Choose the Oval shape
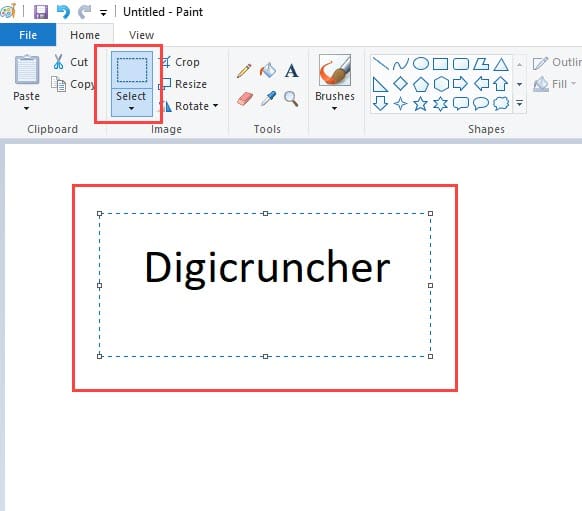 [421, 64]
